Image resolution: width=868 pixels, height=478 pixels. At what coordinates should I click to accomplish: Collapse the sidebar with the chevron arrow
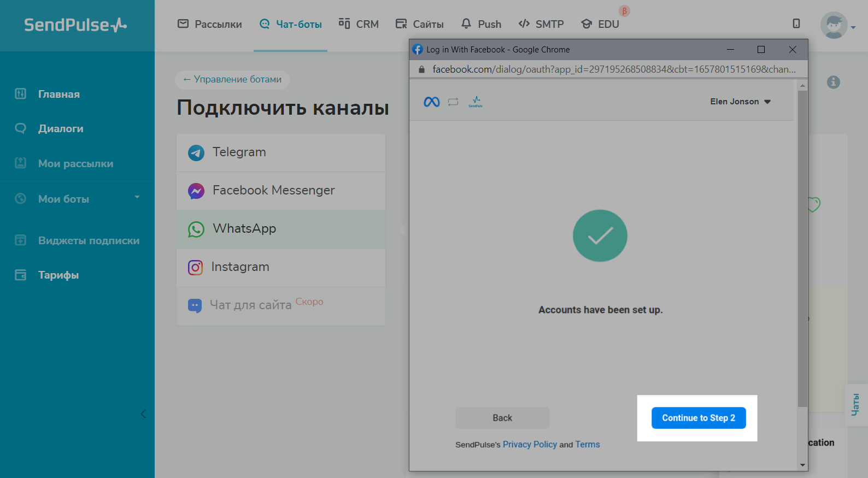point(143,414)
